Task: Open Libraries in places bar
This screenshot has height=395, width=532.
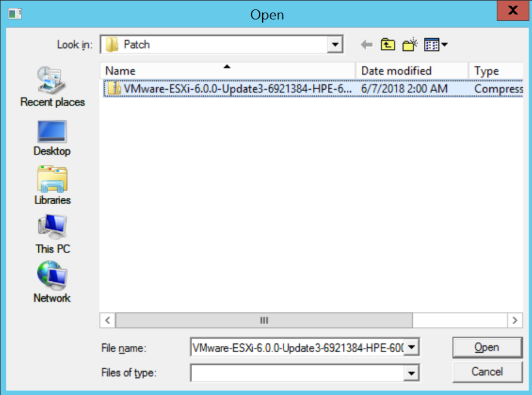Action: pos(52,185)
